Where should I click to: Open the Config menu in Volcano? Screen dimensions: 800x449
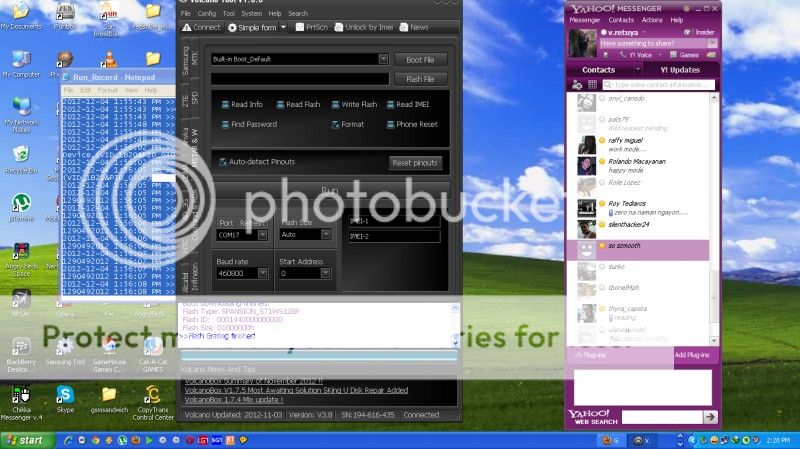[206, 13]
